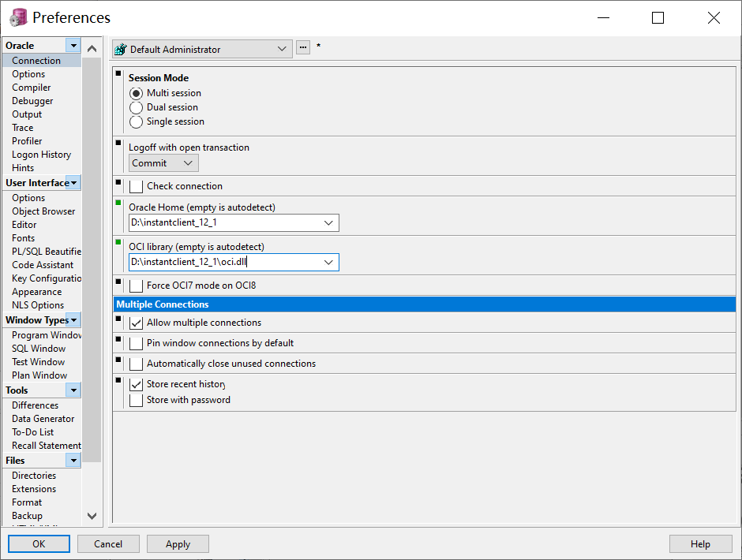
Task: Toggle Force OCI7 mode on OCI8
Action: [136, 286]
